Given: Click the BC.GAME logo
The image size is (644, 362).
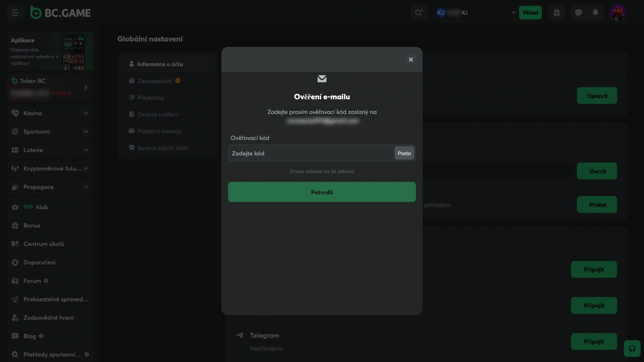Looking at the screenshot, I should click(x=61, y=13).
